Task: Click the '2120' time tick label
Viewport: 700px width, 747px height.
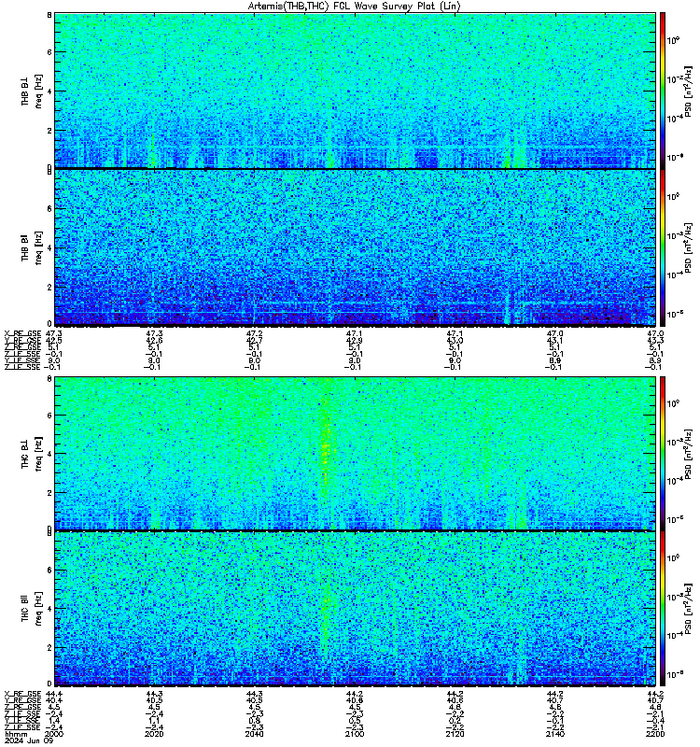Action: click(x=455, y=734)
